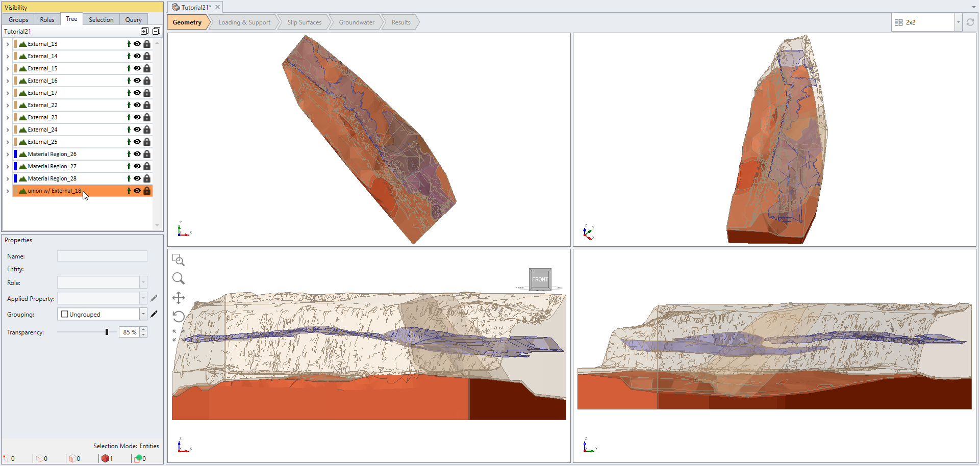Activate the Pan tool in the viewport

pos(179,297)
